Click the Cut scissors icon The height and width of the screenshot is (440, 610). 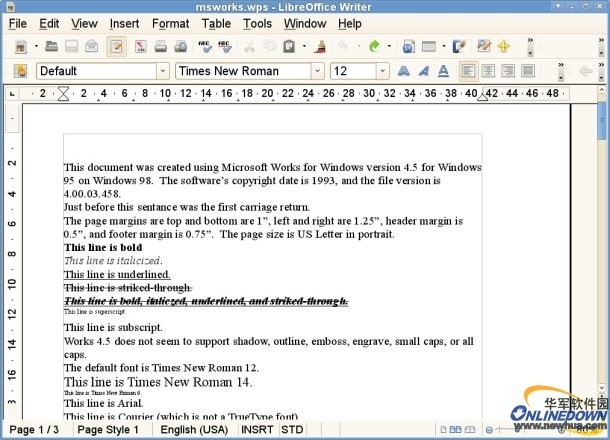pyautogui.click(x=249, y=46)
